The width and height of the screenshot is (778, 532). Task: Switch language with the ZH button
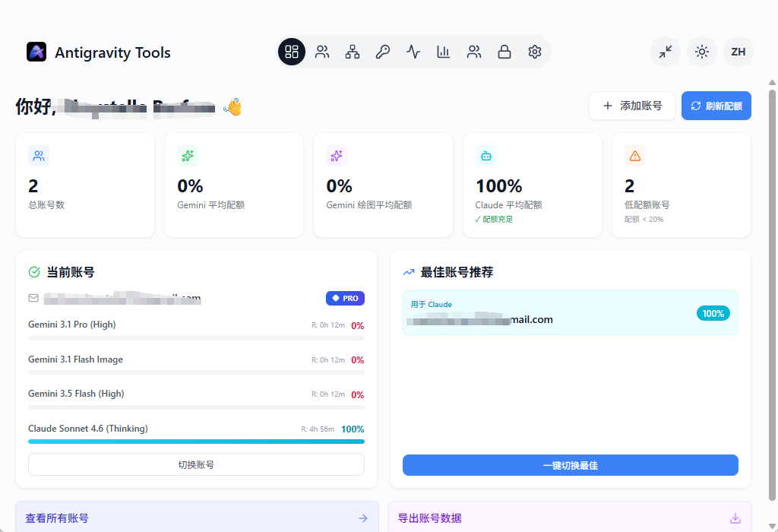738,52
